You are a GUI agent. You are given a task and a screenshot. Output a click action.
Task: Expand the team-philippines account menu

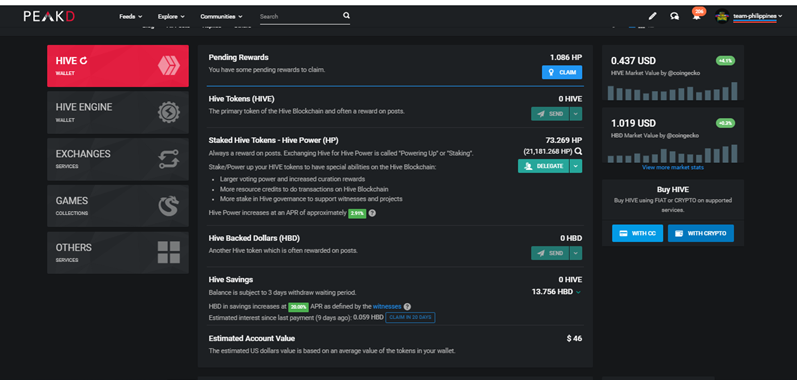[757, 16]
